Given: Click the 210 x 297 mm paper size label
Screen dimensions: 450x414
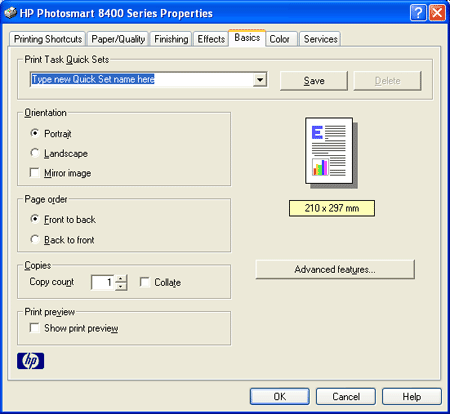Looking at the screenshot, I should tap(332, 208).
